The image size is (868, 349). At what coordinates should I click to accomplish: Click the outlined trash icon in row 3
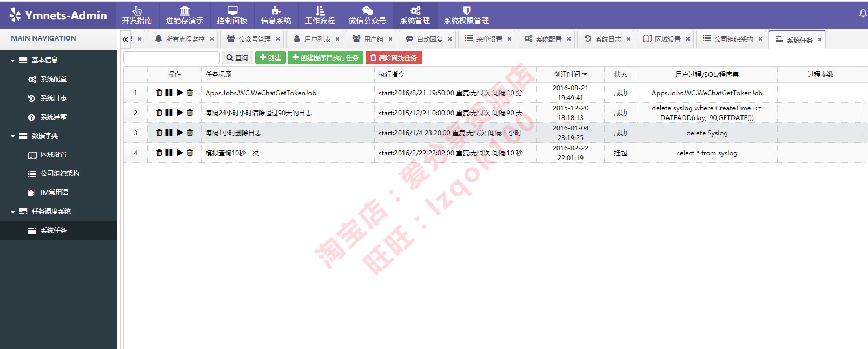pos(190,133)
